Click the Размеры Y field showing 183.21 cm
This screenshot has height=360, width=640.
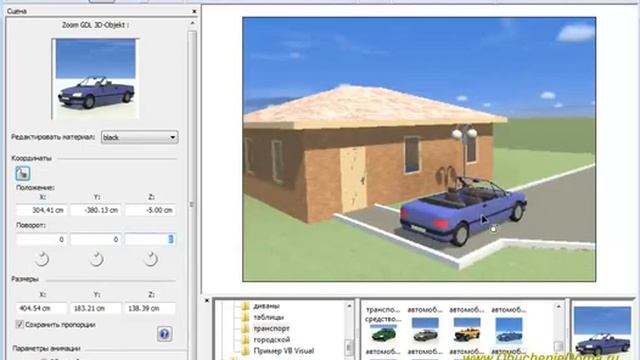[96, 308]
